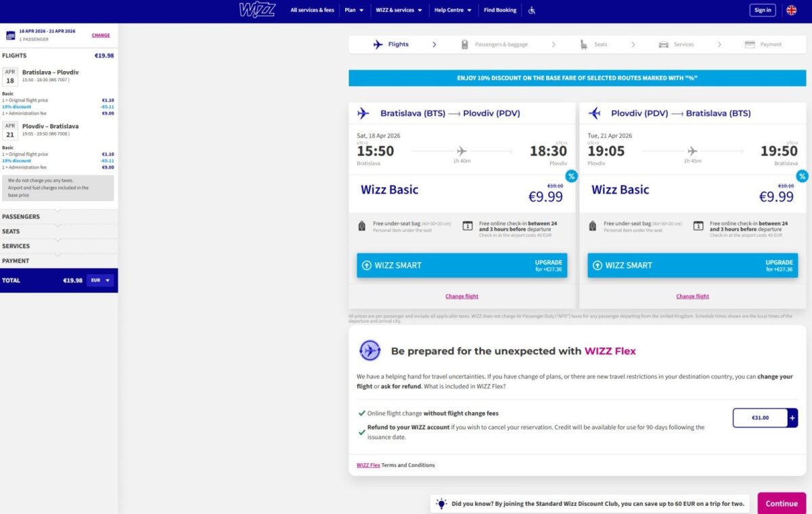Click discount percent badge on Bratislava–Plovdiv flight
The image size is (812, 514).
(571, 176)
